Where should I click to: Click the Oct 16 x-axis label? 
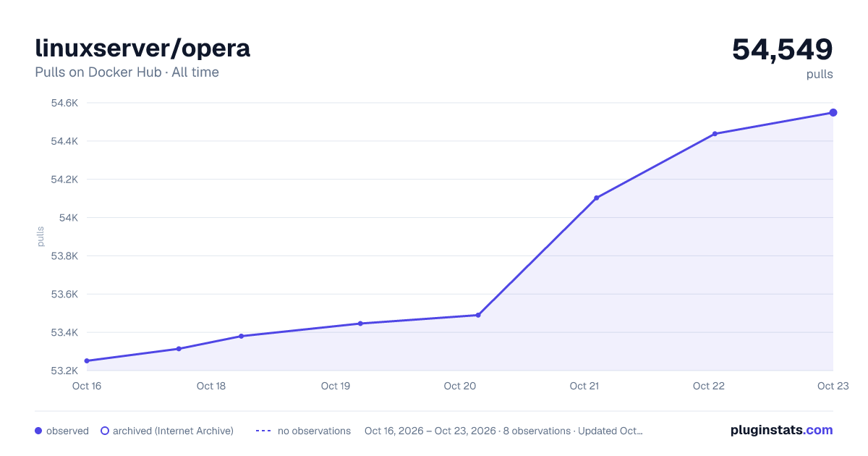(x=87, y=386)
